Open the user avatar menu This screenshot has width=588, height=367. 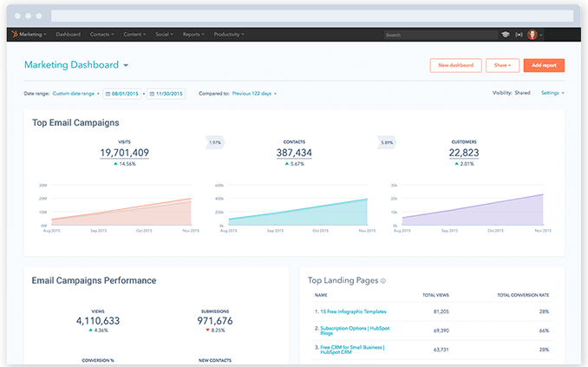[x=532, y=35]
